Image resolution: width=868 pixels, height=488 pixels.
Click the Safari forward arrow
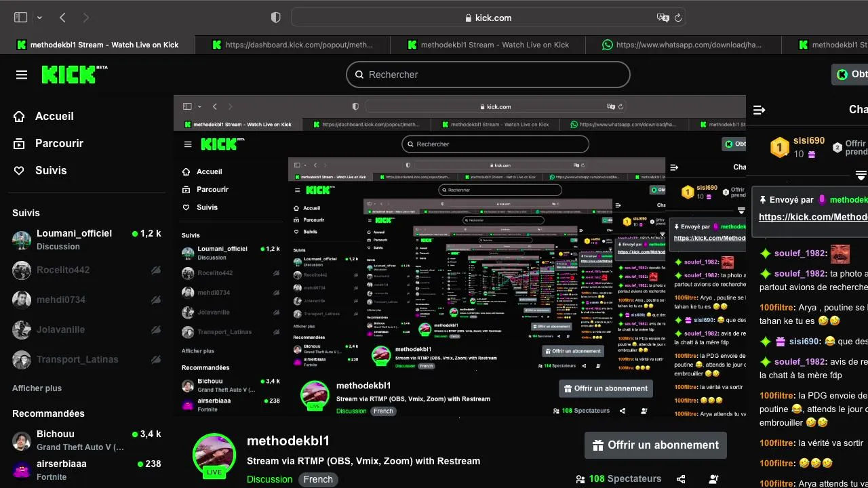click(x=85, y=18)
